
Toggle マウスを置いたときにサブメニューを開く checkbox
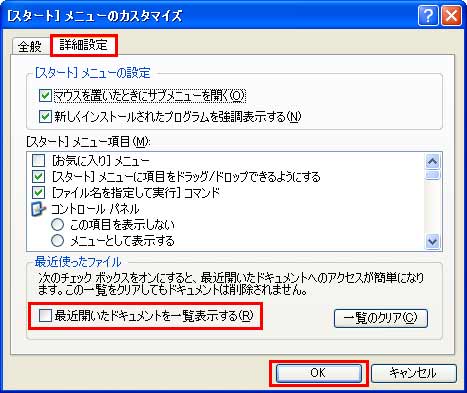point(45,96)
